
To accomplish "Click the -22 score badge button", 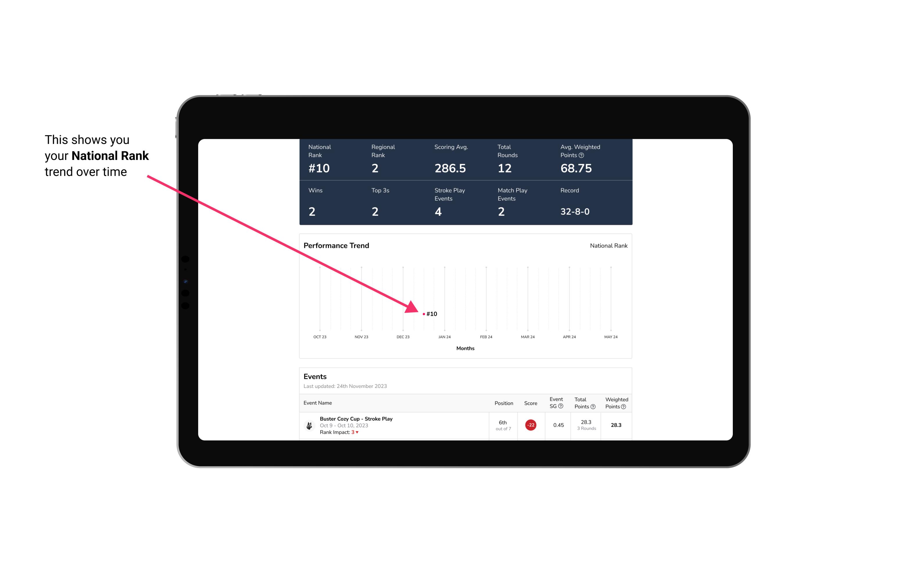I will click(x=531, y=425).
